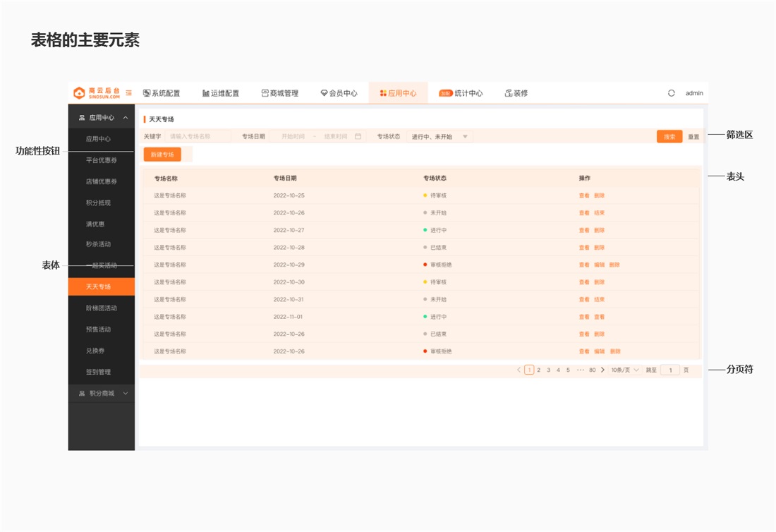The image size is (776, 532).
Task: Click 删除 in the 2022-10-29 row
Action: [614, 265]
